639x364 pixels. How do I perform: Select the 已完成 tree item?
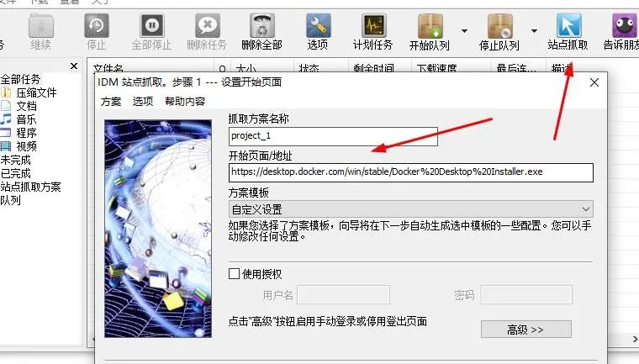15,173
